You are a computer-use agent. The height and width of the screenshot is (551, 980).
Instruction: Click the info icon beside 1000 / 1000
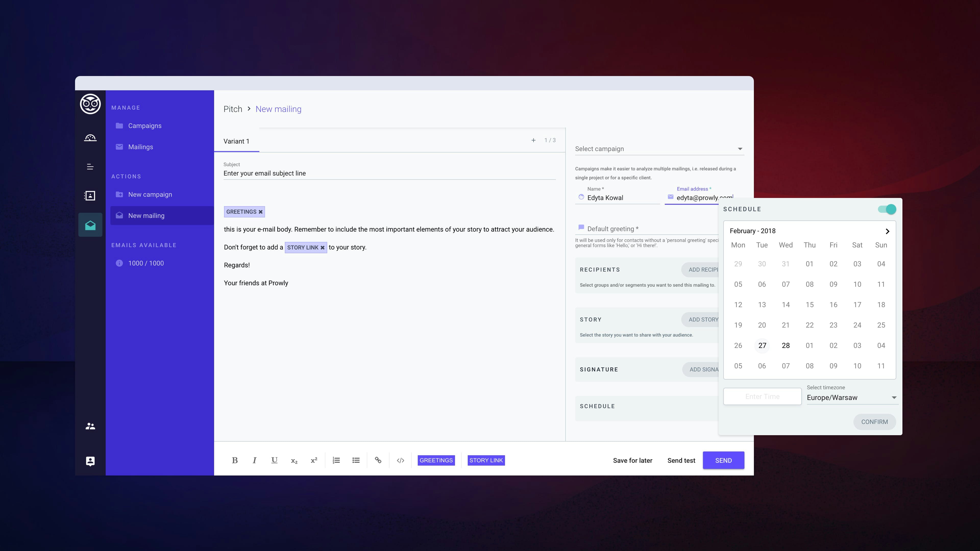point(119,263)
